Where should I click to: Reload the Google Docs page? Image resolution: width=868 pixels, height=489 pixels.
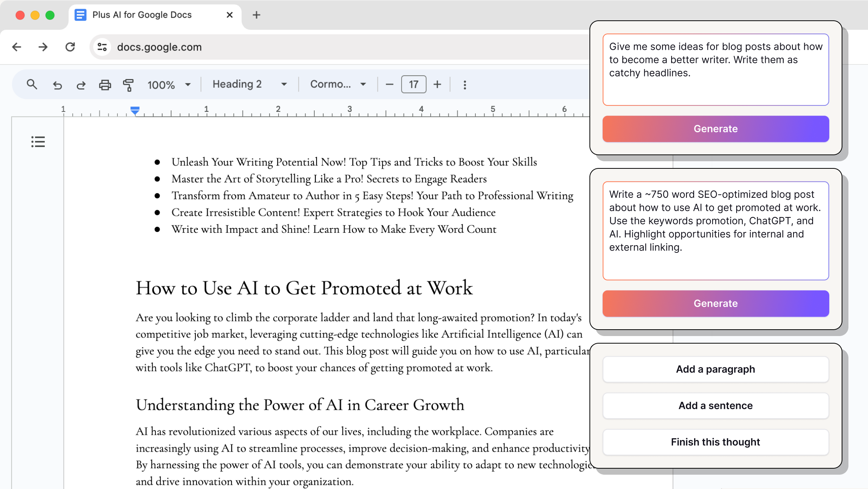tap(71, 47)
